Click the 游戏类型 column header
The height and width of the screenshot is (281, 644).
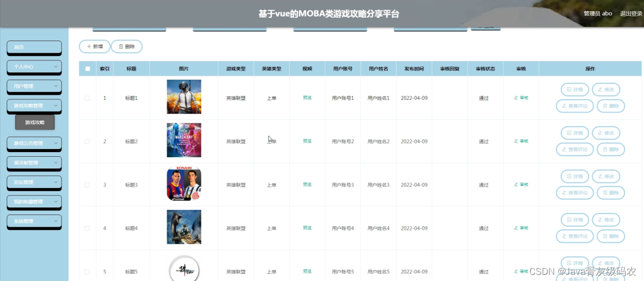point(236,68)
